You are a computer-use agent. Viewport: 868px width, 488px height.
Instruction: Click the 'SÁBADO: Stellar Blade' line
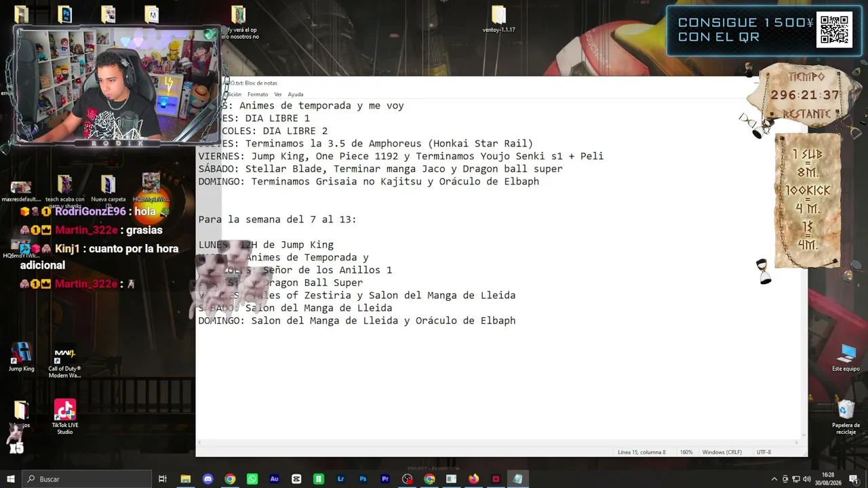(x=380, y=169)
